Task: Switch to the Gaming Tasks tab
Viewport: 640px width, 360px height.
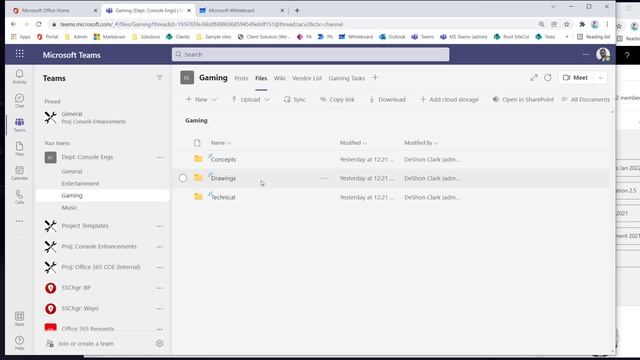Action: pos(347,78)
